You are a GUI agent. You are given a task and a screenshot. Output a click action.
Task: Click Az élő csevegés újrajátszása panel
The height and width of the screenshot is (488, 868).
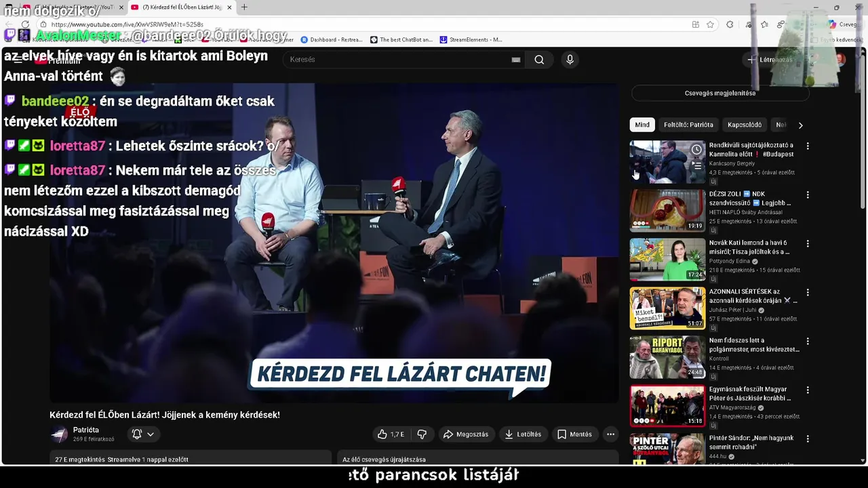(x=478, y=458)
